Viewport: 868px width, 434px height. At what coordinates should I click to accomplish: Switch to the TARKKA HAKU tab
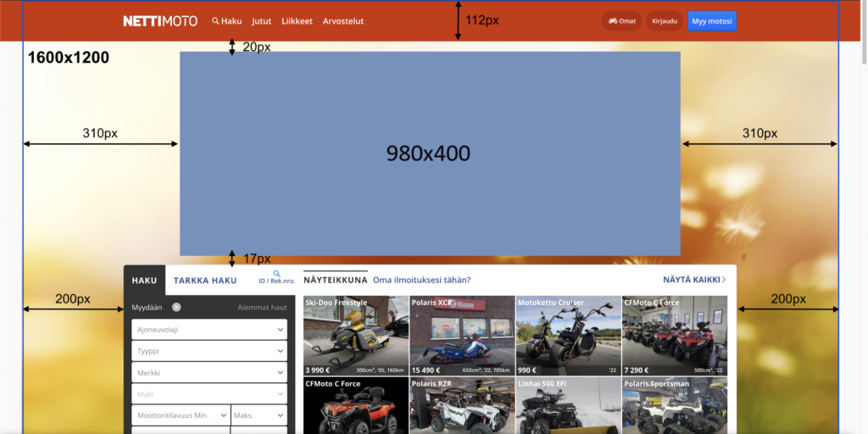coord(205,281)
